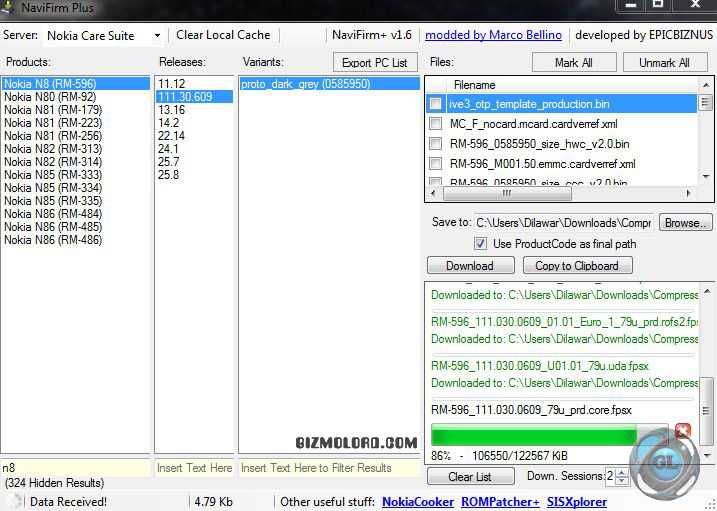Image resolution: width=717 pixels, height=511 pixels.
Task: Check ive3_otp_template_production.bin file checkbox
Action: click(x=436, y=104)
